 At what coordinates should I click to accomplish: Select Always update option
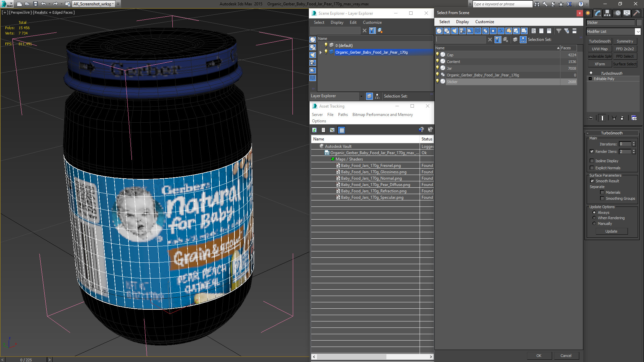point(594,213)
